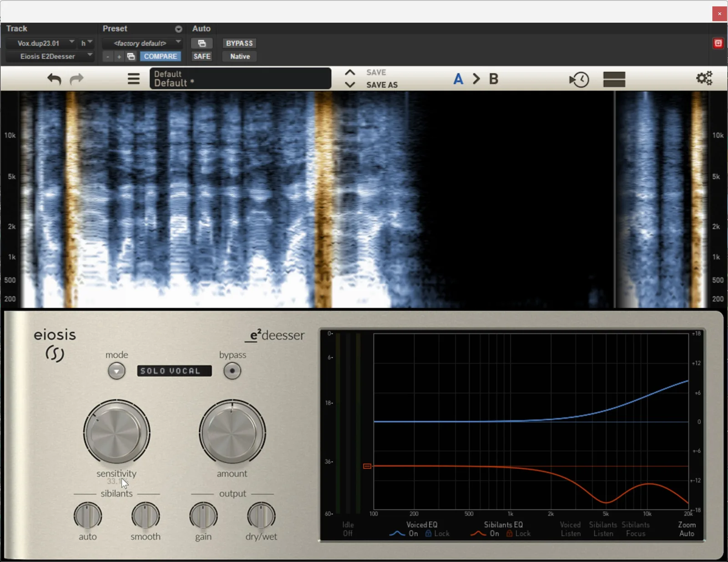Click the Track header label

(17, 28)
